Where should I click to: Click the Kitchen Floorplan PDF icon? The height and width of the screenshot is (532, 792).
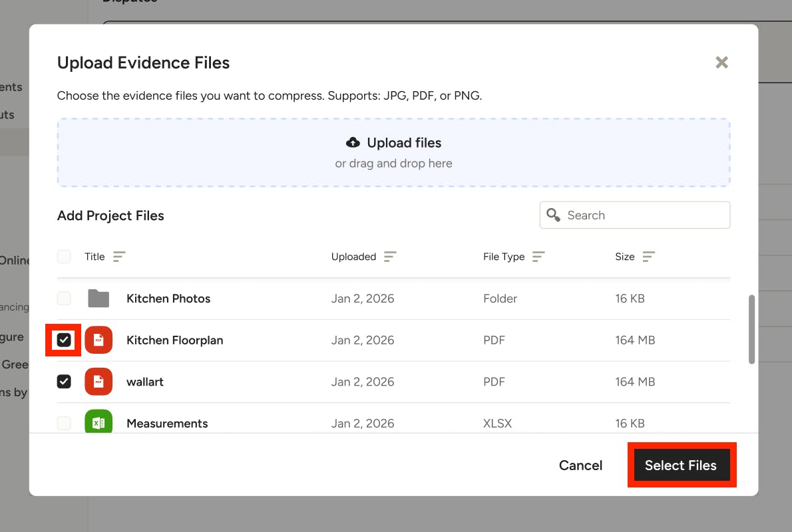coord(99,340)
